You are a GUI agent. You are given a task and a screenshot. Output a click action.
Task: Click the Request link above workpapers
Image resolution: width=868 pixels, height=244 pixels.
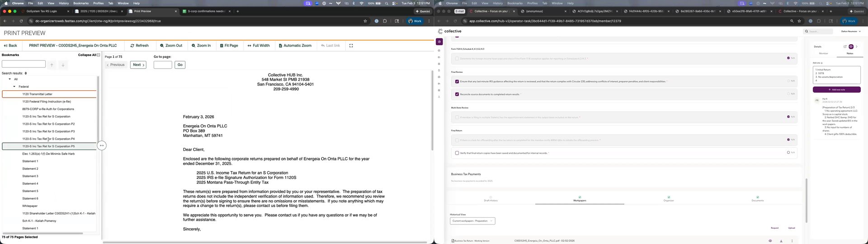click(774, 228)
